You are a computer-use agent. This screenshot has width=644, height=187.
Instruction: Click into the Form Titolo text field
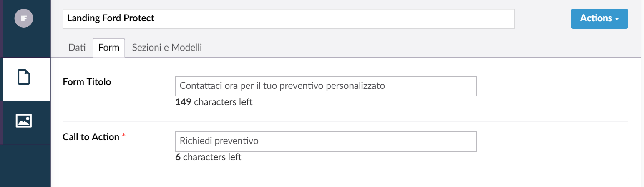point(326,86)
